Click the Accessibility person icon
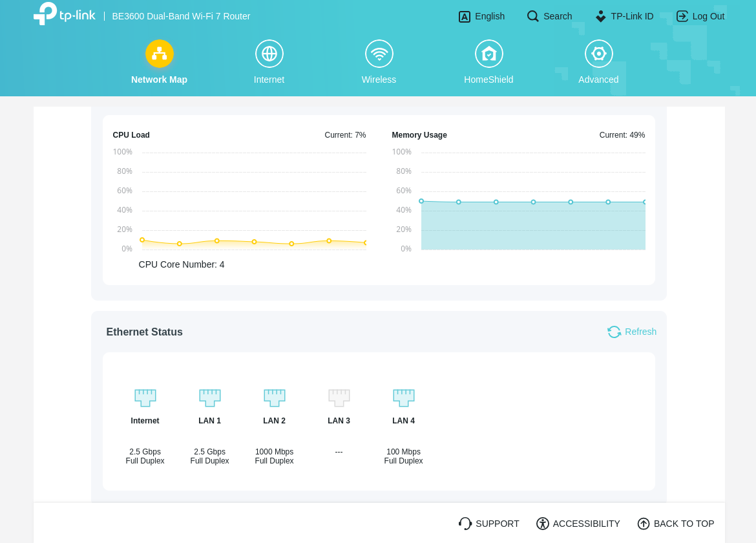The height and width of the screenshot is (543, 756). (x=542, y=524)
